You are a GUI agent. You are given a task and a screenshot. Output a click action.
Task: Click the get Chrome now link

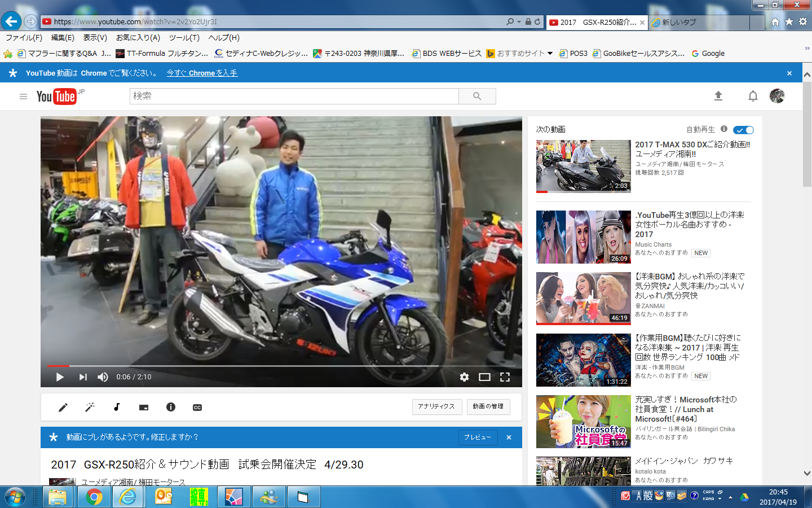202,73
